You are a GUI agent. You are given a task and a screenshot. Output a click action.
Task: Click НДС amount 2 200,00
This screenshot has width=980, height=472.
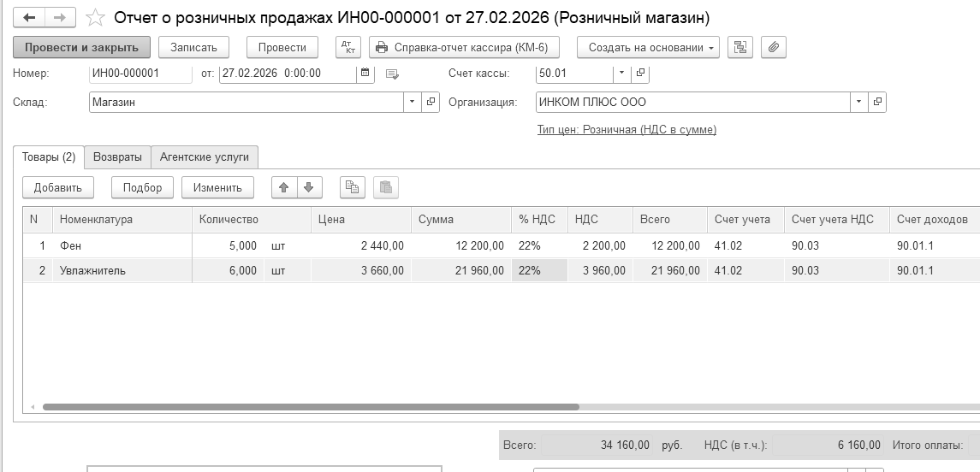(x=600, y=246)
